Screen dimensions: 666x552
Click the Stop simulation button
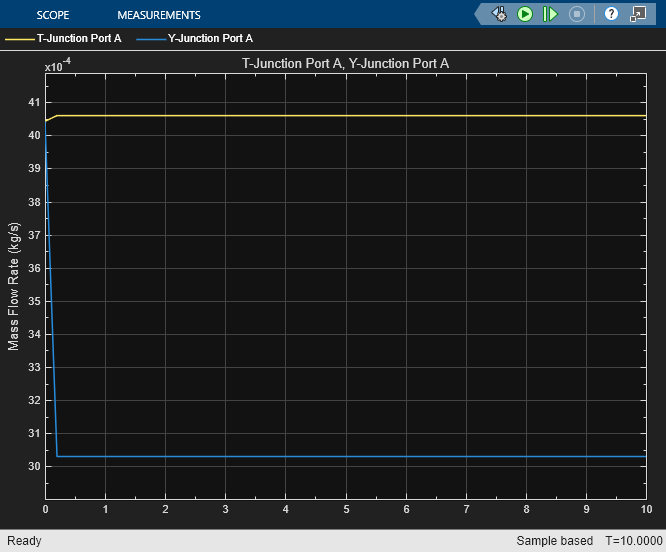pos(576,14)
